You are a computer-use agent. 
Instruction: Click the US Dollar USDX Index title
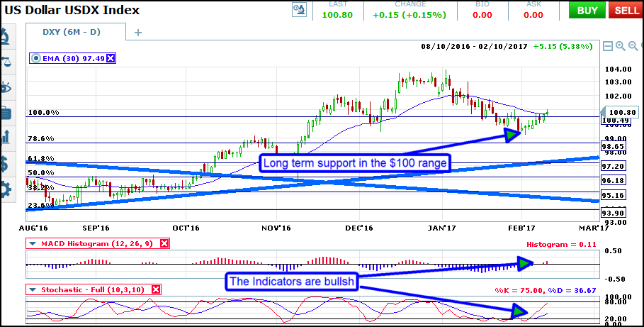tap(72, 10)
